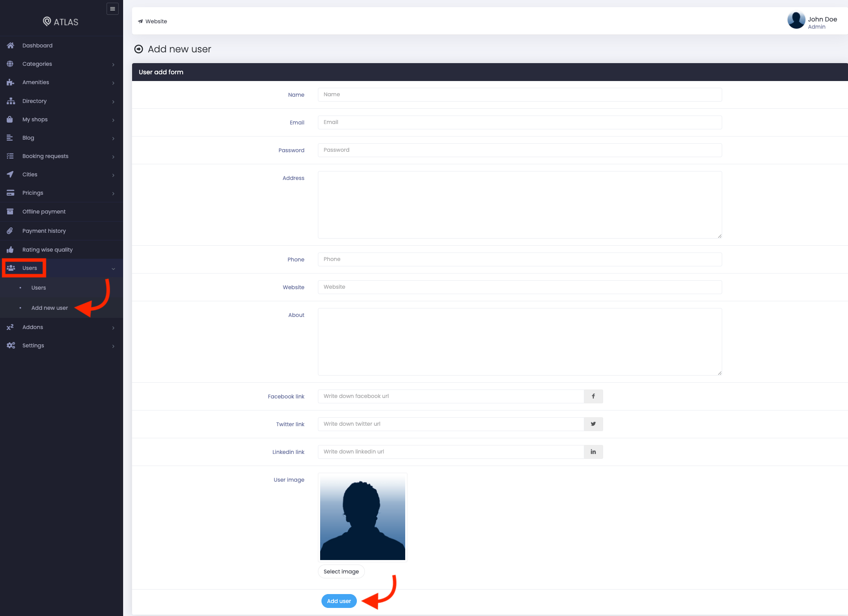Screen dimensions: 848x616
Task: Expand the Blog menu chevron
Action: click(113, 138)
